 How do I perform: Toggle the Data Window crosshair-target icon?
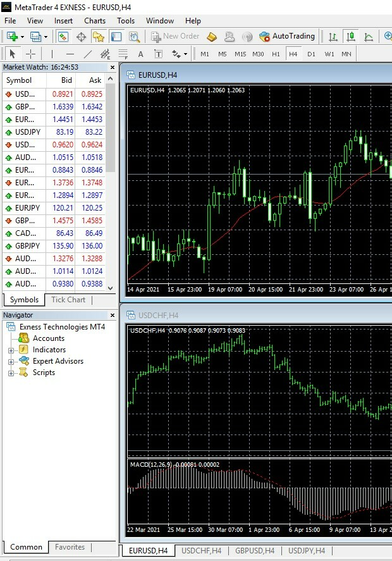tap(81, 37)
